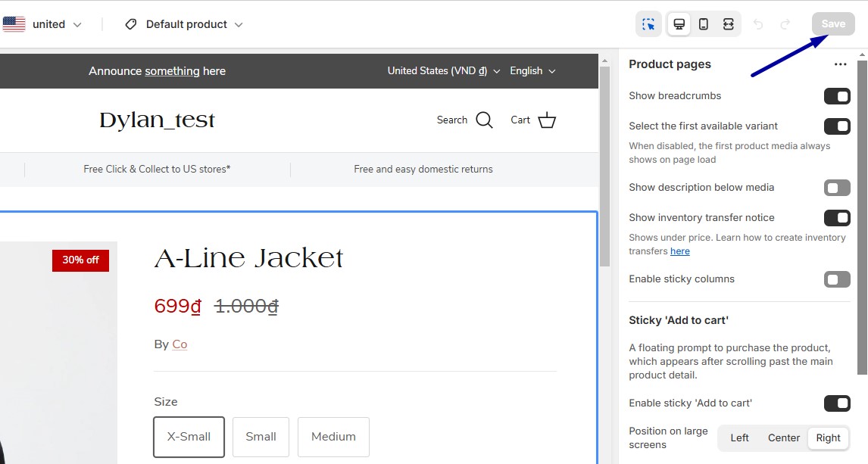Enable sticky columns switch
868x464 pixels.
(837, 279)
